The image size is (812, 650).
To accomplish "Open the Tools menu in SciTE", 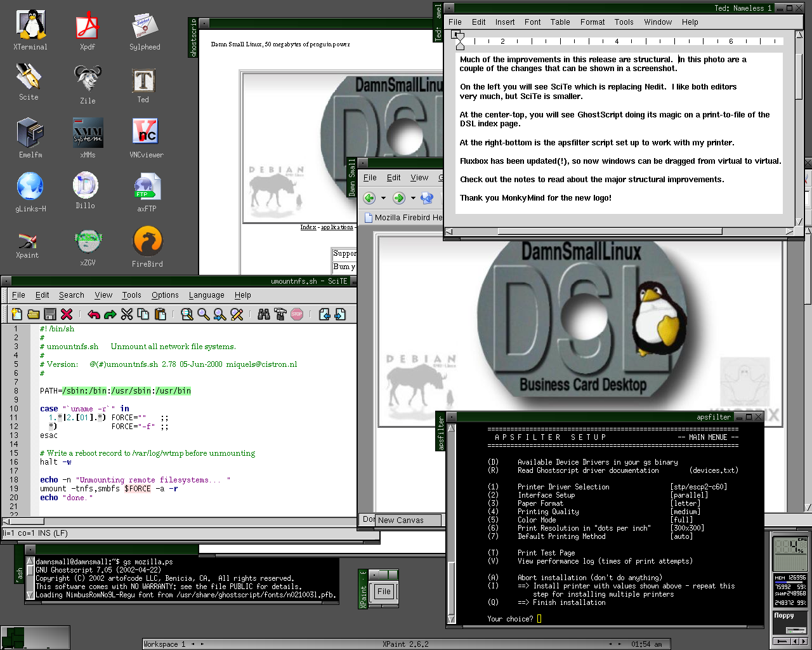I will pos(131,295).
